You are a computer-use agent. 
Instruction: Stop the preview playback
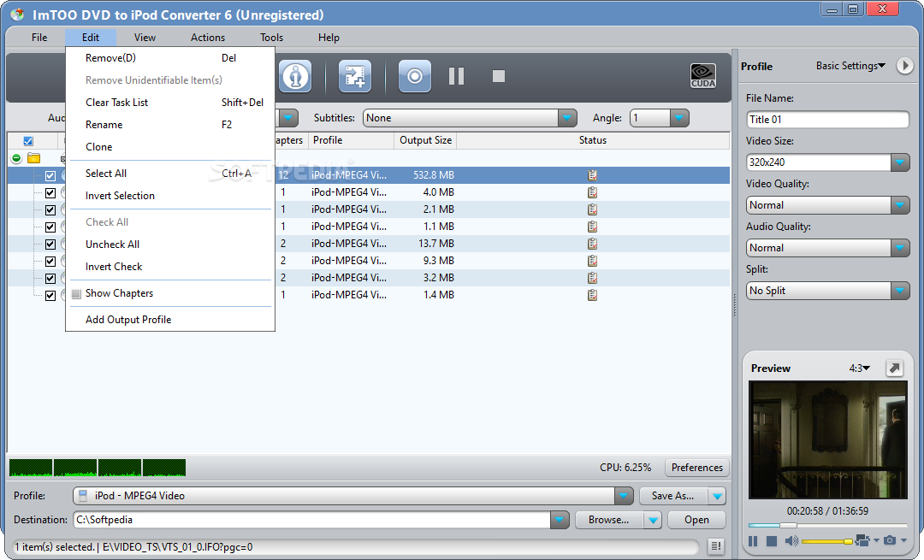[772, 540]
